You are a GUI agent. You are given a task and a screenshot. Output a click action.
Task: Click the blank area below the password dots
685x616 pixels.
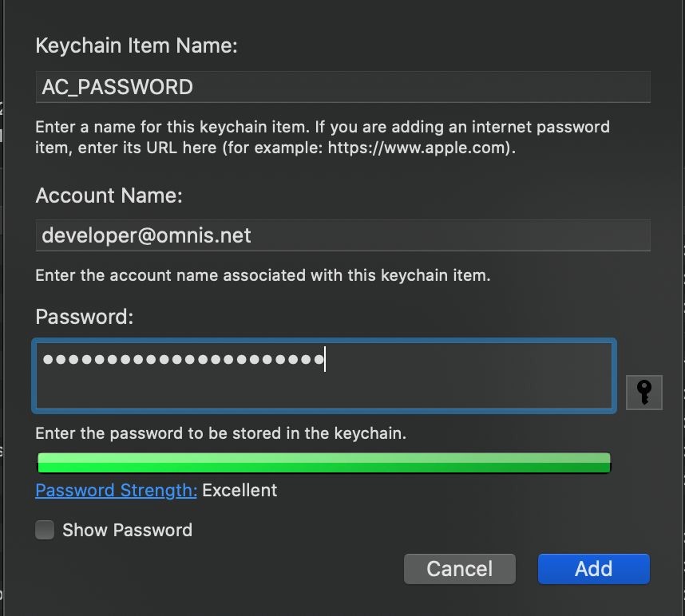point(324,389)
